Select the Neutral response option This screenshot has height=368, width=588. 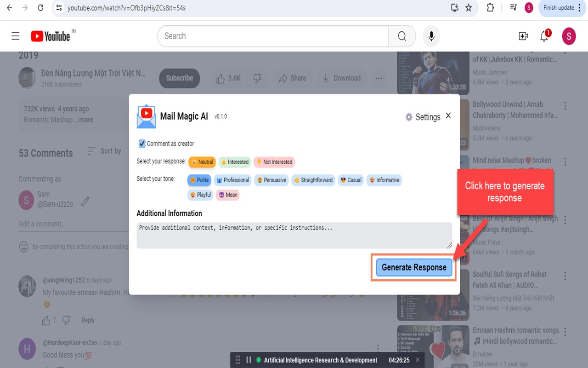tap(202, 162)
